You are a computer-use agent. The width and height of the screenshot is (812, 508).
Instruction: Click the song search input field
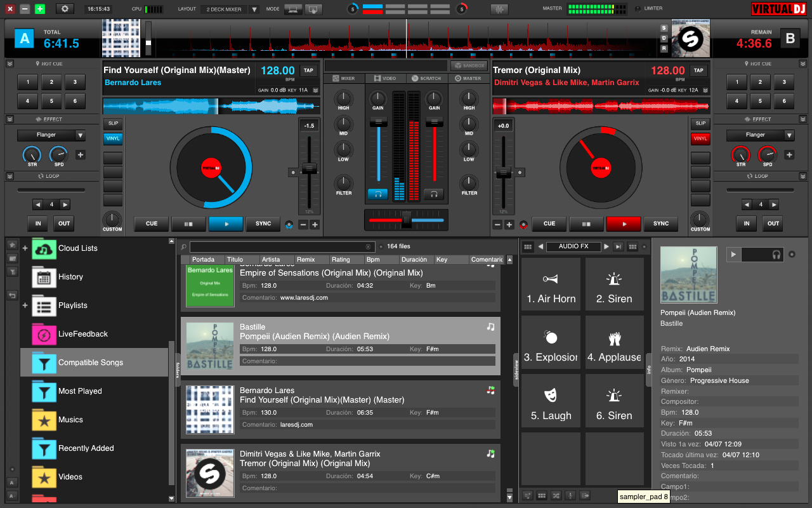[281, 246]
